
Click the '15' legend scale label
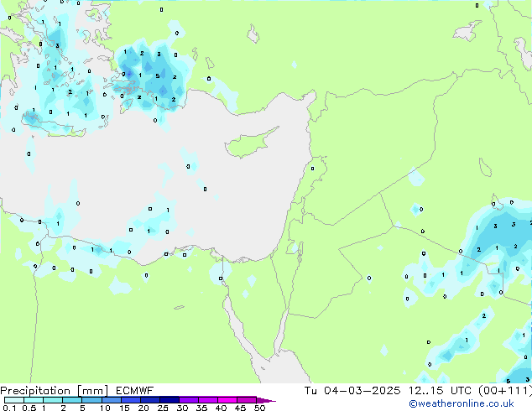(x=124, y=408)
